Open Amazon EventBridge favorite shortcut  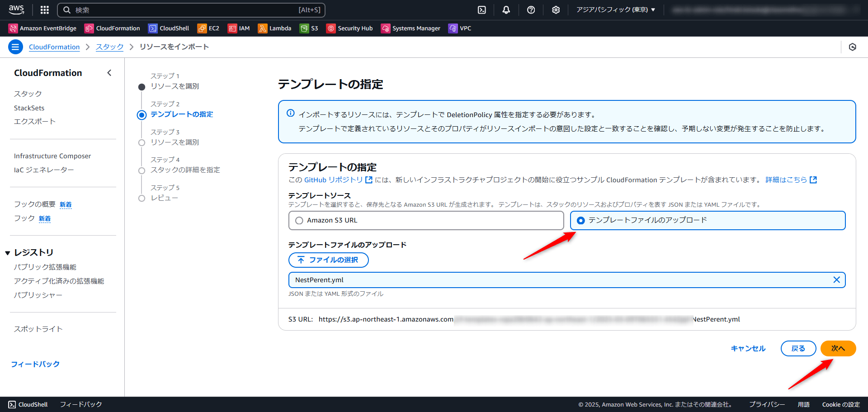42,28
